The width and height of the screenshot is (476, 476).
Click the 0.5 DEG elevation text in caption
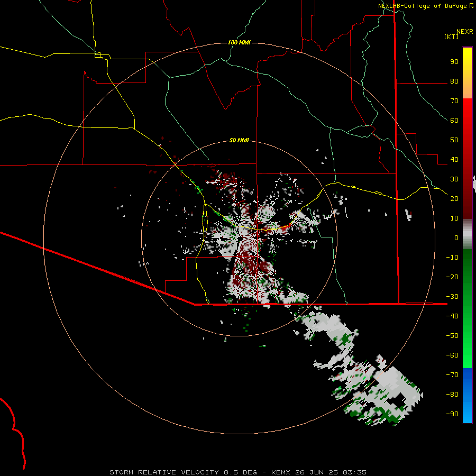240,472
